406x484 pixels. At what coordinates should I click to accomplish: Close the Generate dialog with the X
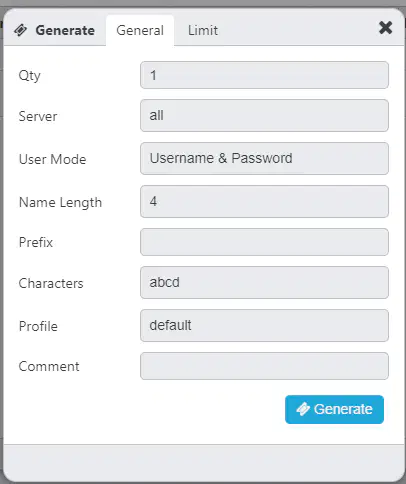click(385, 28)
